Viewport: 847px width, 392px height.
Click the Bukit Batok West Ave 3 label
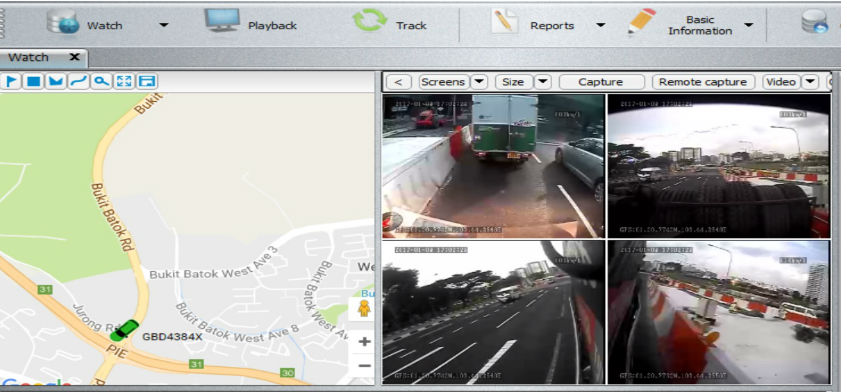click(x=213, y=263)
